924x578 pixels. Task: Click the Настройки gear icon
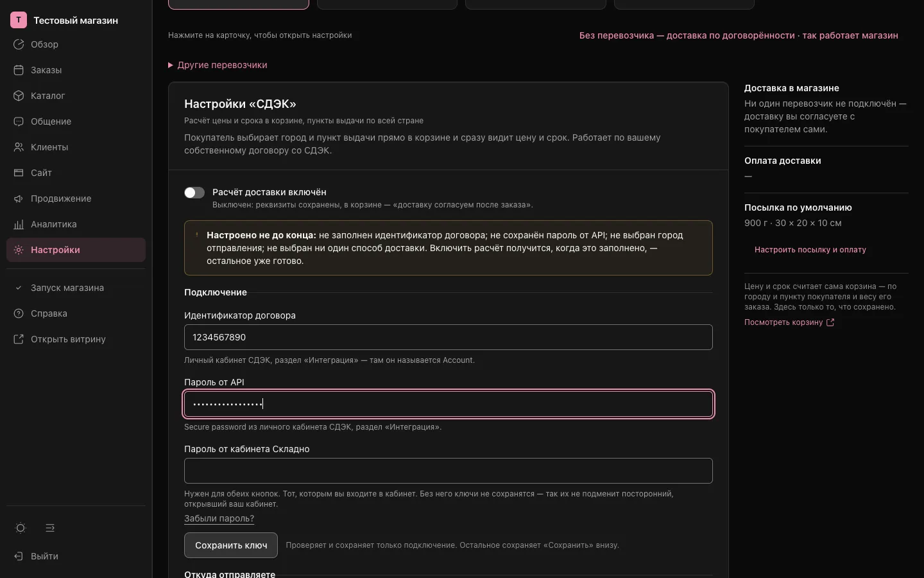[19, 250]
